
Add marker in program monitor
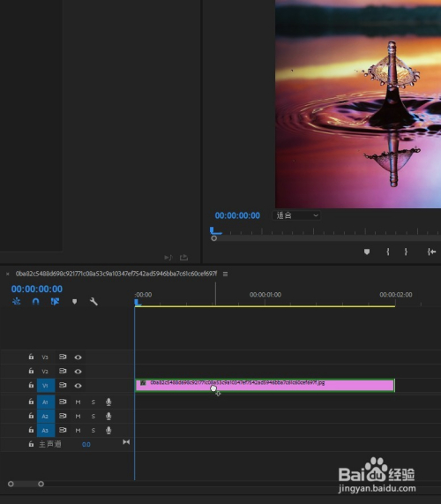[x=367, y=252]
